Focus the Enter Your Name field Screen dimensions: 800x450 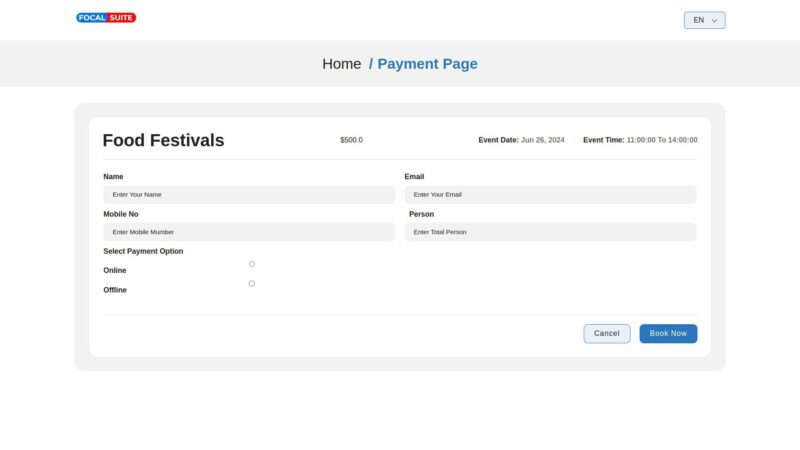coord(249,195)
